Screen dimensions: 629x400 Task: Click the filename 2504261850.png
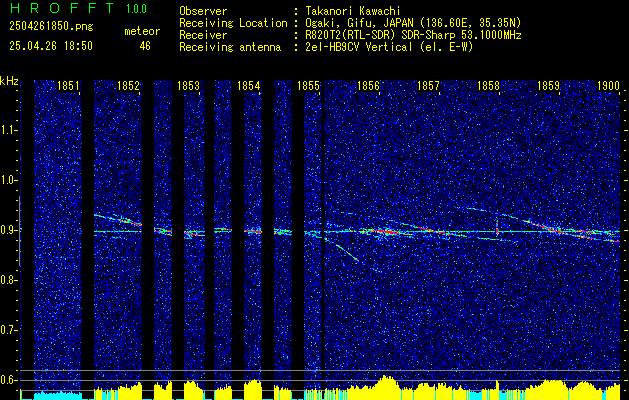pos(51,27)
